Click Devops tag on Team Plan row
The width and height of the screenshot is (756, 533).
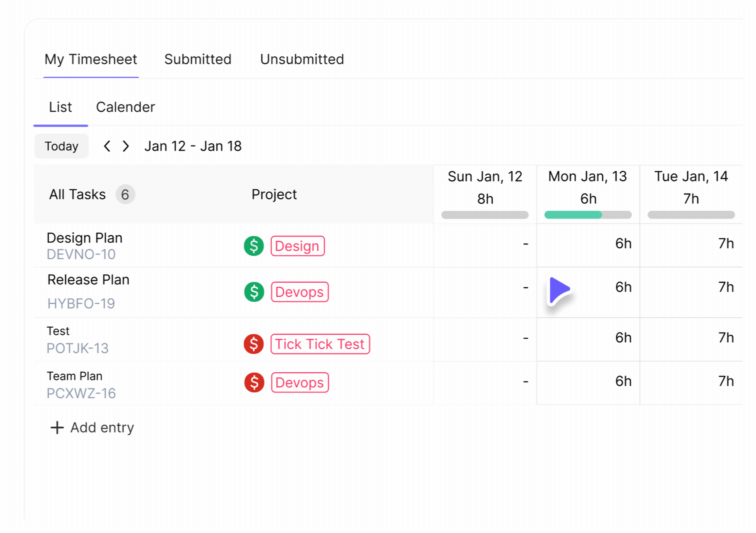pyautogui.click(x=299, y=383)
